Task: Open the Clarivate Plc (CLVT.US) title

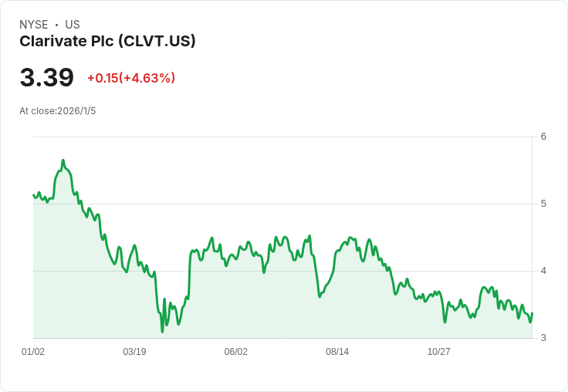Action: tap(107, 41)
